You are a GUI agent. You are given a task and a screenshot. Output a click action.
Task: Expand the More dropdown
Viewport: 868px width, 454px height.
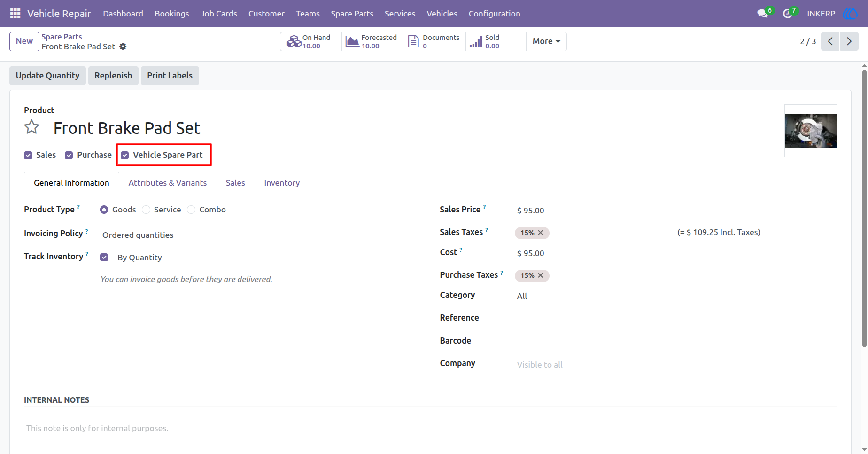[x=547, y=41]
